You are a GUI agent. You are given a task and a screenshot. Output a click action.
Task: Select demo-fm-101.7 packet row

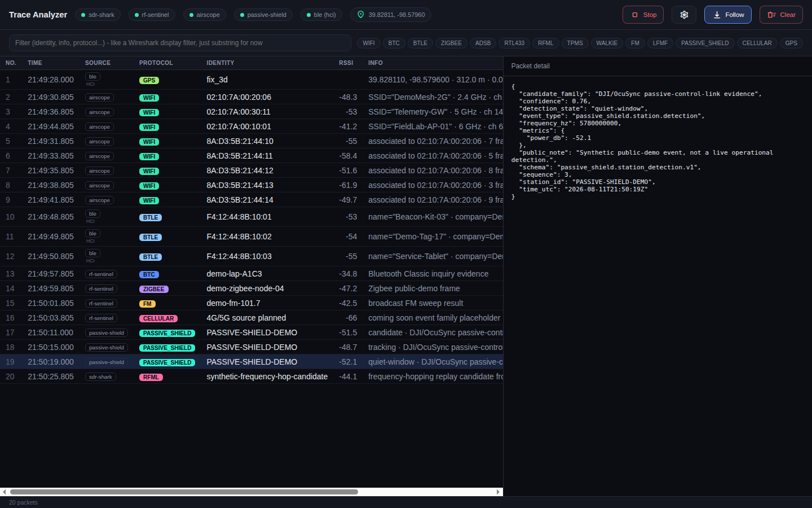pos(251,303)
